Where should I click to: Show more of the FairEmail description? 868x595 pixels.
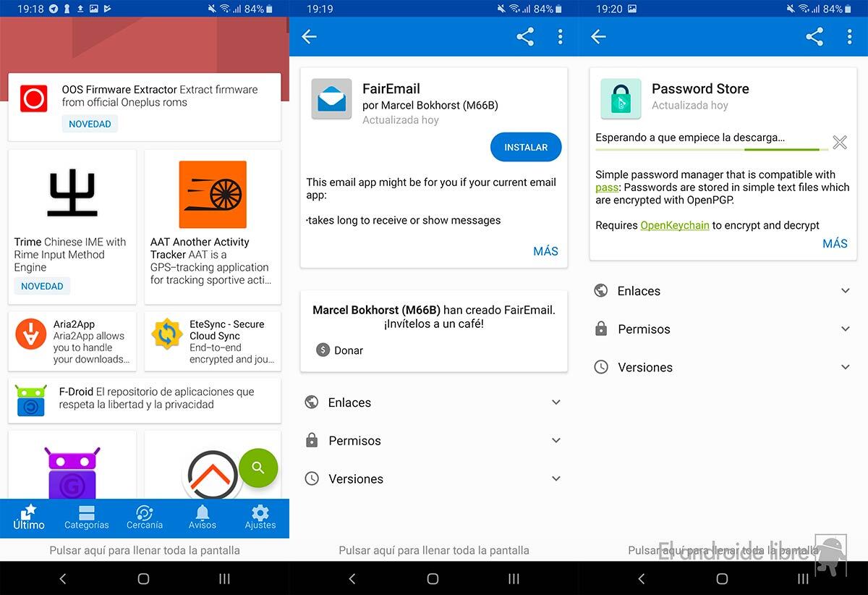coord(545,251)
